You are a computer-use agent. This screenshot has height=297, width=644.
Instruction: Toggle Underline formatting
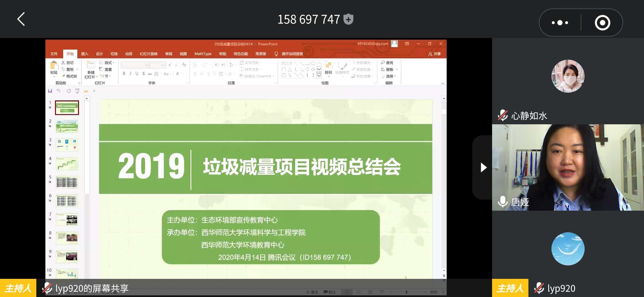[x=137, y=73]
